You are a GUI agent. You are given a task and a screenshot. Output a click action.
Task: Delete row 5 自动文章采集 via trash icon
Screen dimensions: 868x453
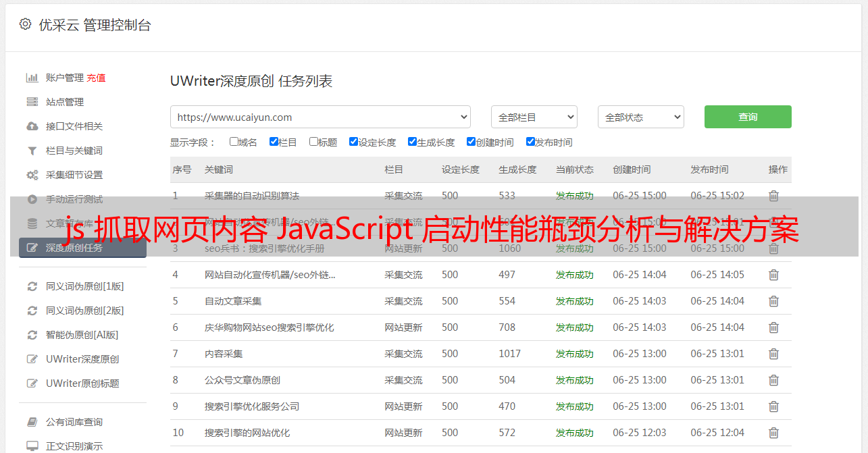click(x=773, y=301)
